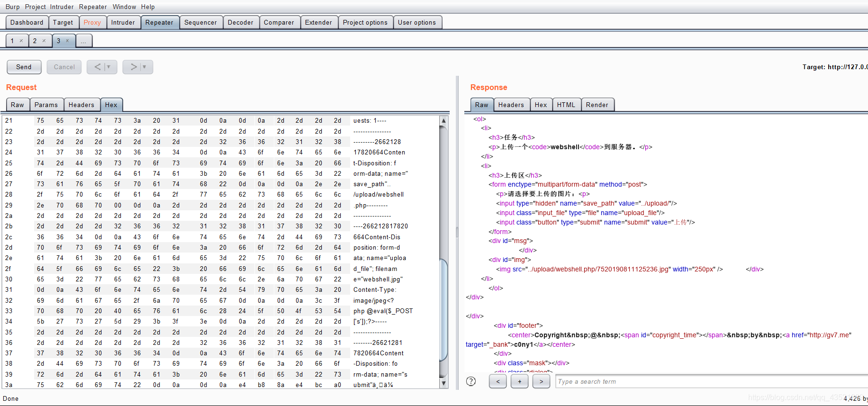Click the Cancel button
The image size is (868, 406).
pyautogui.click(x=64, y=67)
